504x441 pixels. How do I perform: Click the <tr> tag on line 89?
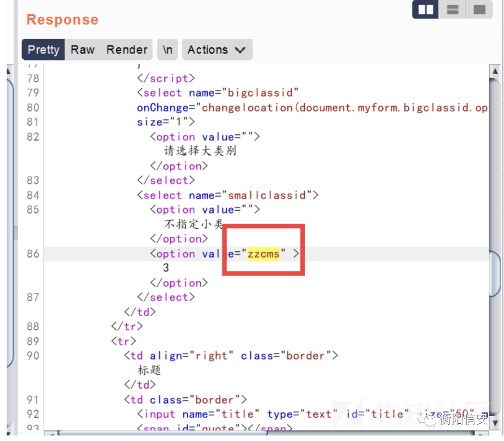(x=124, y=341)
